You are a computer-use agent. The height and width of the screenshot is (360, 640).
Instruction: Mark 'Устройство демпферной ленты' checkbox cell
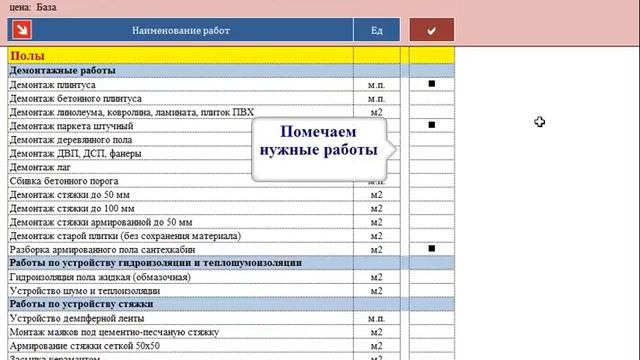431,318
